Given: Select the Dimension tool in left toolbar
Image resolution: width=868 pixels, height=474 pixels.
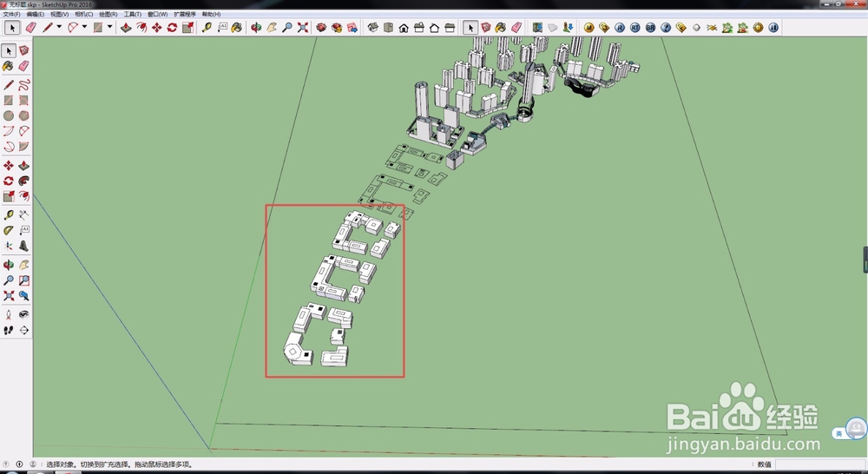Looking at the screenshot, I should 23,215.
